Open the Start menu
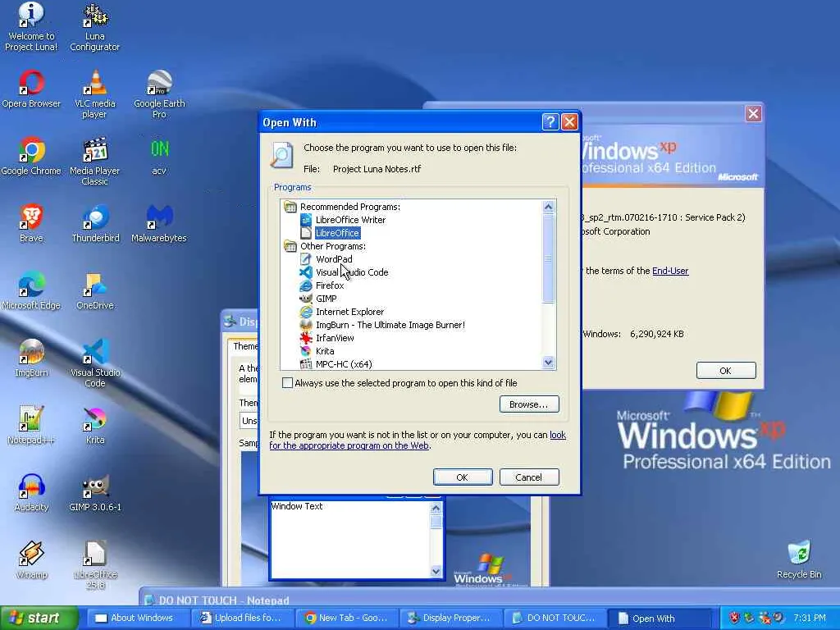Image resolution: width=840 pixels, height=630 pixels. pos(39,619)
